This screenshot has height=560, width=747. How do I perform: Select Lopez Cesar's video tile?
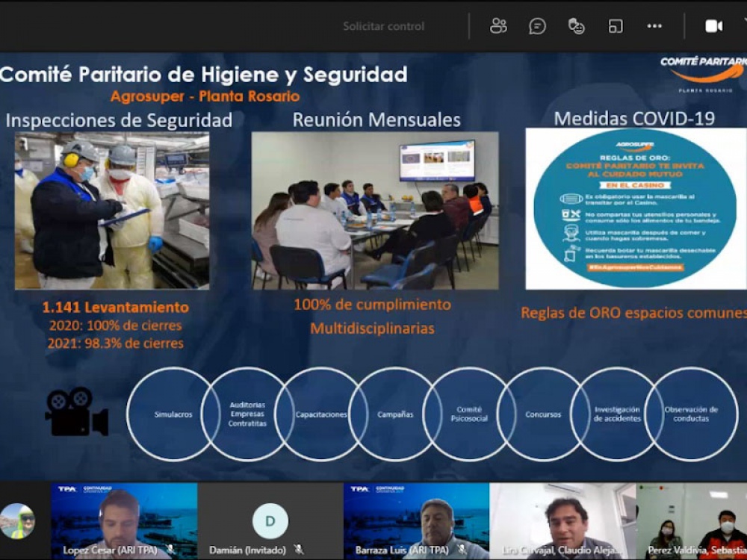point(124,521)
